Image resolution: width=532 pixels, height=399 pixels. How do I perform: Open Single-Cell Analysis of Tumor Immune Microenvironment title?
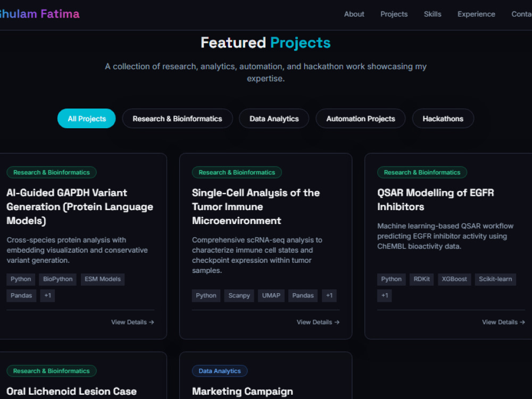[256, 206]
